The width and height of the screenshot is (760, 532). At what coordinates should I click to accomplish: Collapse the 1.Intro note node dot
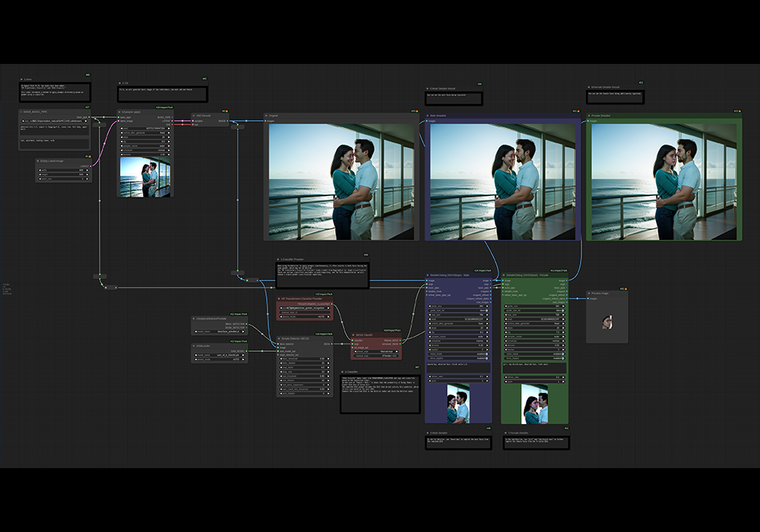[x=22, y=80]
